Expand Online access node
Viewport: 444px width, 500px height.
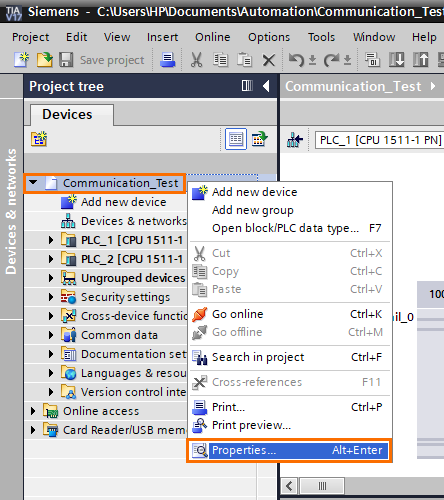(33, 411)
